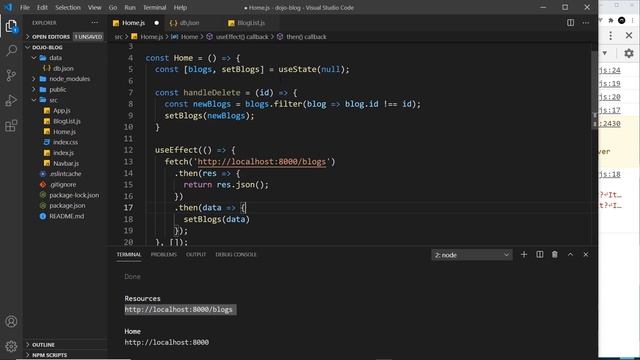
Task: Open README.md in the file tree
Action: coord(67,216)
